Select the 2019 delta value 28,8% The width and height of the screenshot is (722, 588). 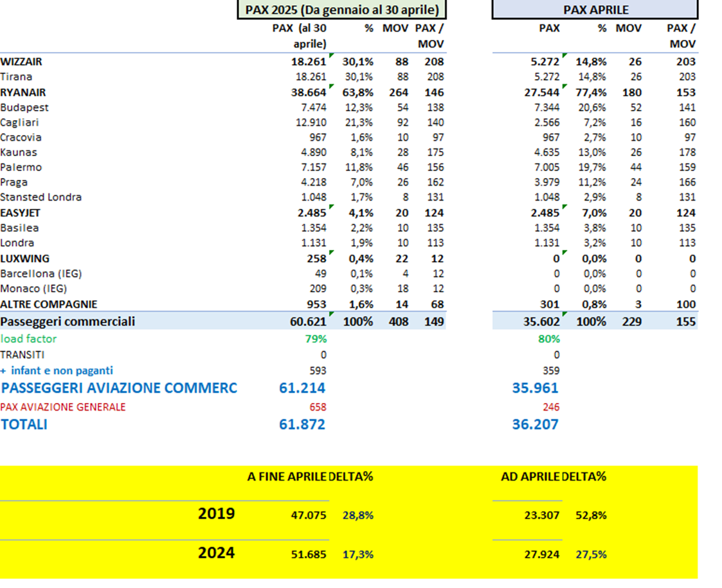357,515
